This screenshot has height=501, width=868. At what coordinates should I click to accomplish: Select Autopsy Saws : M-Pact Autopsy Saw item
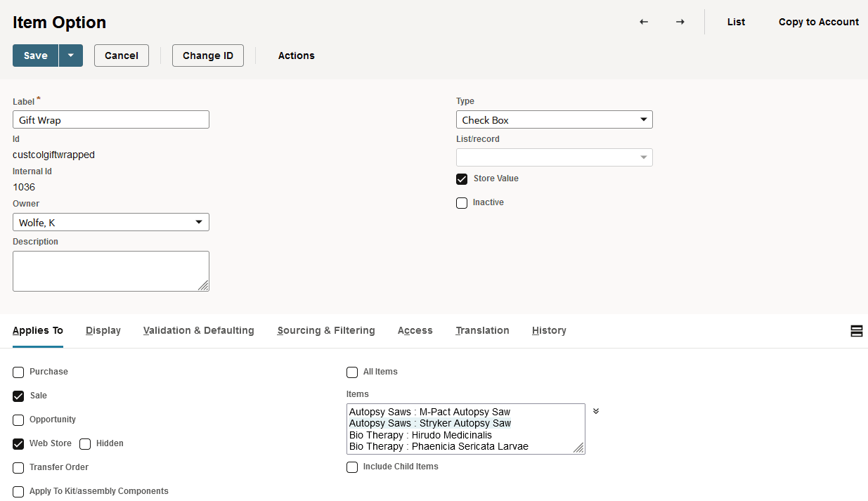point(430,412)
